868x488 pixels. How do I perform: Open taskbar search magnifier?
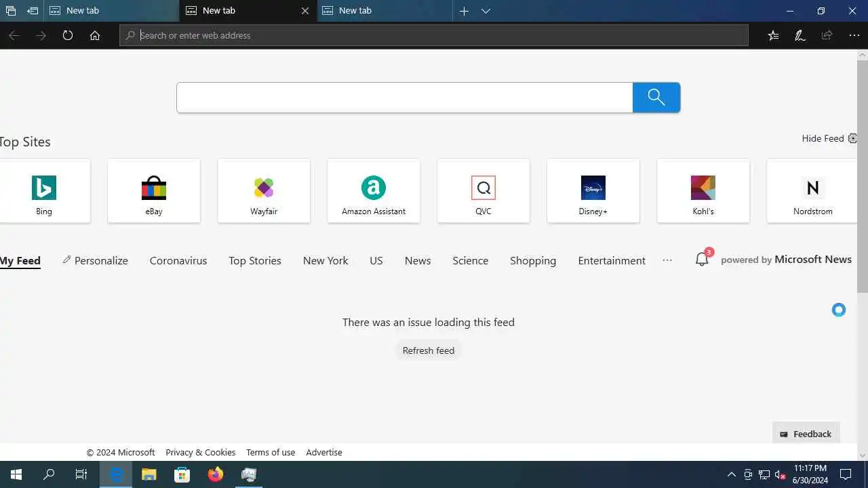(x=49, y=474)
